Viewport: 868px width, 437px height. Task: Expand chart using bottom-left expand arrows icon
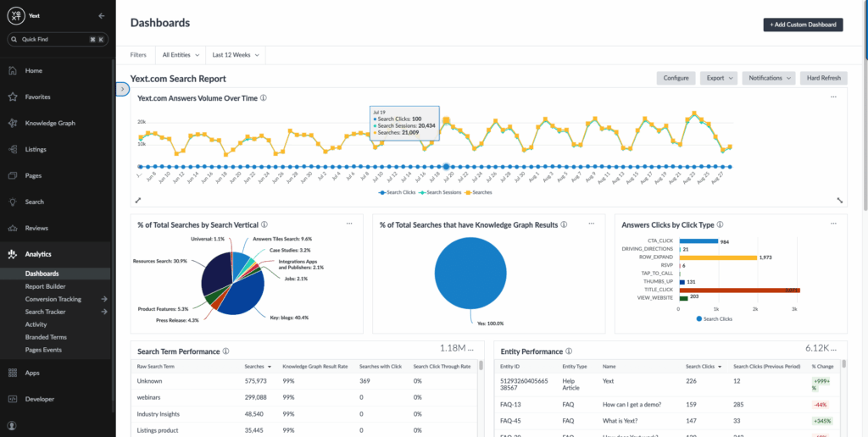(138, 200)
